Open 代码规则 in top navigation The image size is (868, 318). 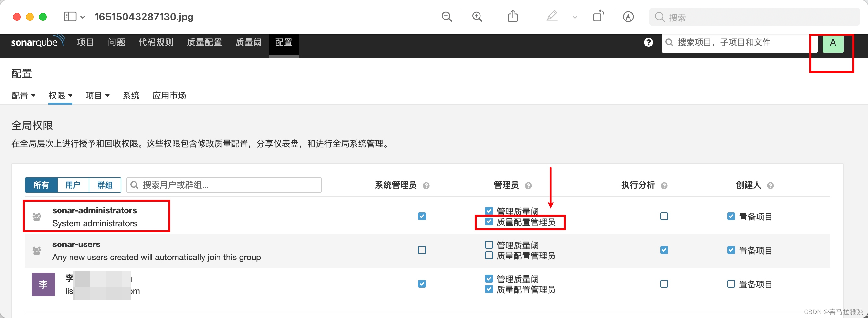point(156,43)
